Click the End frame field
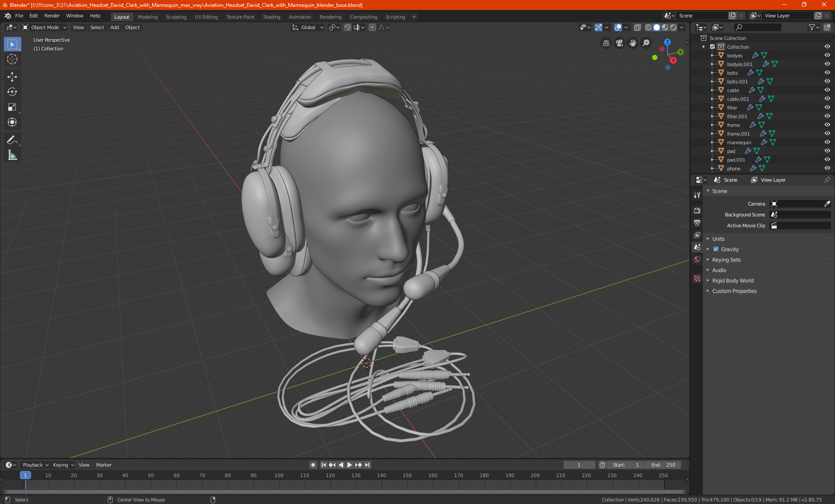The width and height of the screenshot is (835, 504). (x=663, y=465)
